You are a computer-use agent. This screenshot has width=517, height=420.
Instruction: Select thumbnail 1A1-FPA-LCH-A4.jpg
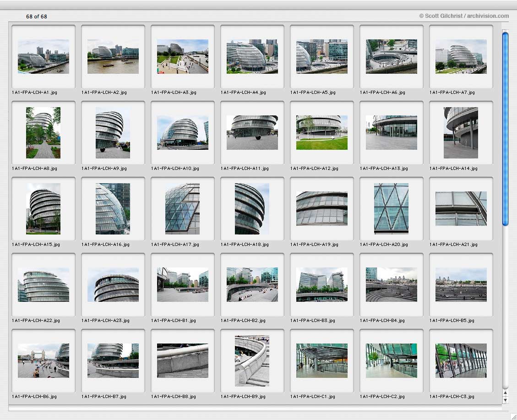point(252,56)
